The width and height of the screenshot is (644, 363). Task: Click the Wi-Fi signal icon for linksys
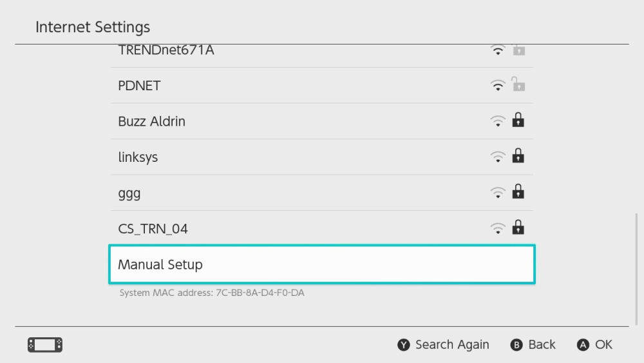tap(498, 157)
